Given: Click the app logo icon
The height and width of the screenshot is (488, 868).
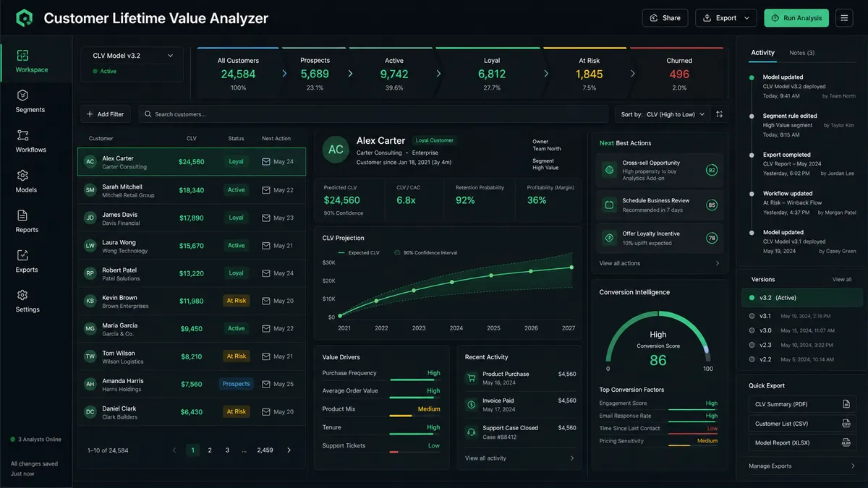Looking at the screenshot, I should click(x=25, y=18).
